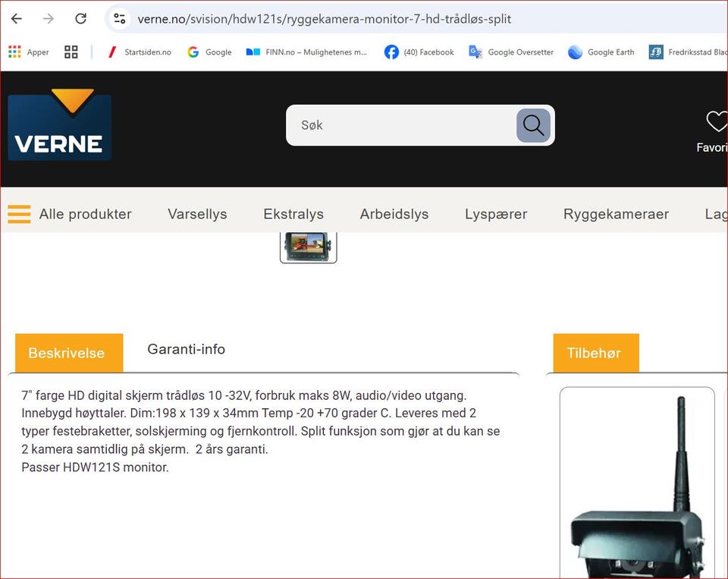Open Facebook from the bookmarks bar

418,52
